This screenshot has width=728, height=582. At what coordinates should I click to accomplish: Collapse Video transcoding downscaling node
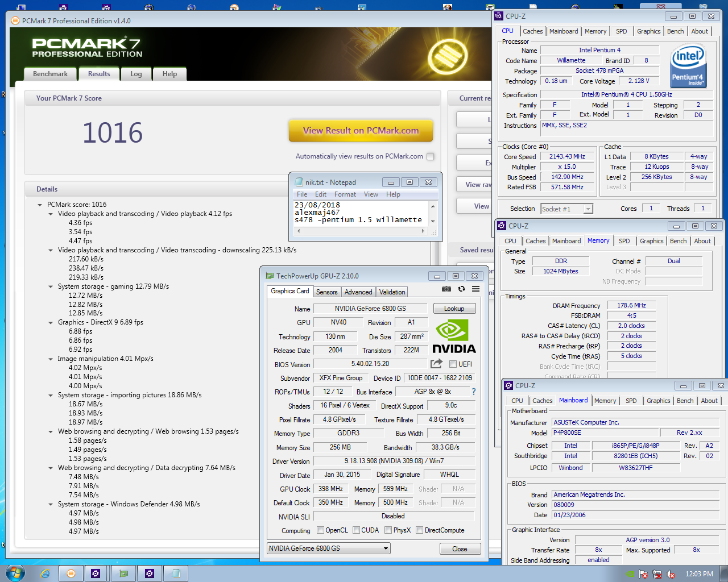coord(51,250)
